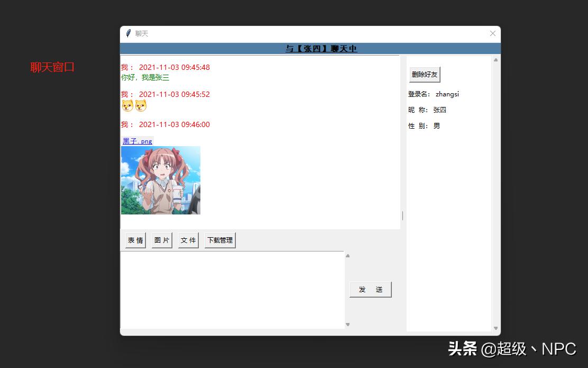Click inside the message input area
Screen dimensions: 588x368
click(x=233, y=289)
